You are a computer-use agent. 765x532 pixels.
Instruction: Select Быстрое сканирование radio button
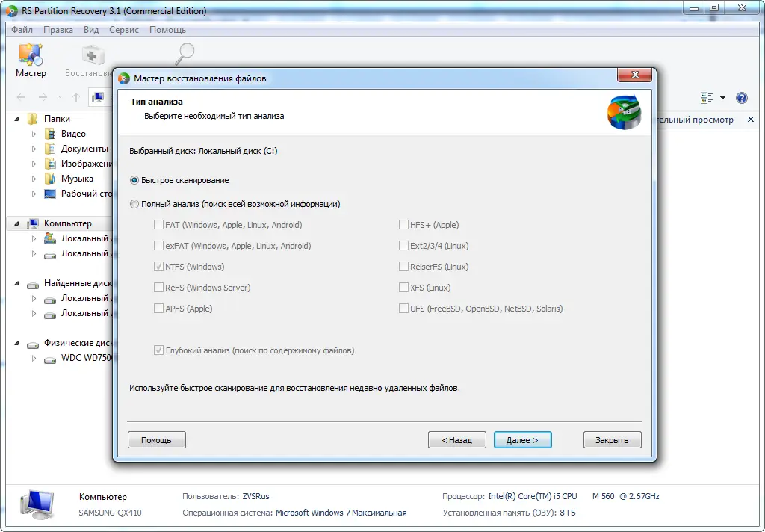pos(134,180)
